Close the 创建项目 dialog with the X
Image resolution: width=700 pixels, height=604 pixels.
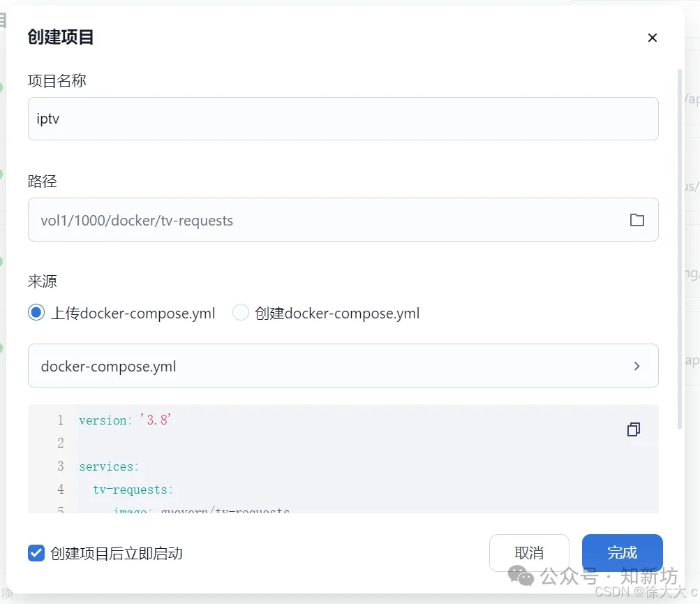(x=653, y=38)
